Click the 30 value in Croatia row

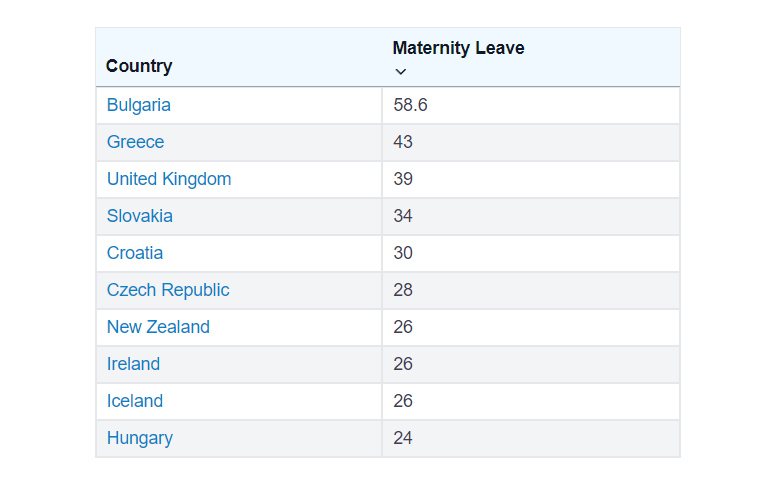coord(403,253)
